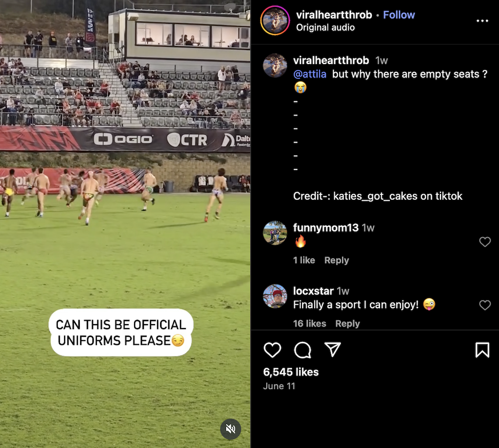This screenshot has height=448, width=499.
Task: Reply to locxstar's comment
Action: click(x=347, y=324)
